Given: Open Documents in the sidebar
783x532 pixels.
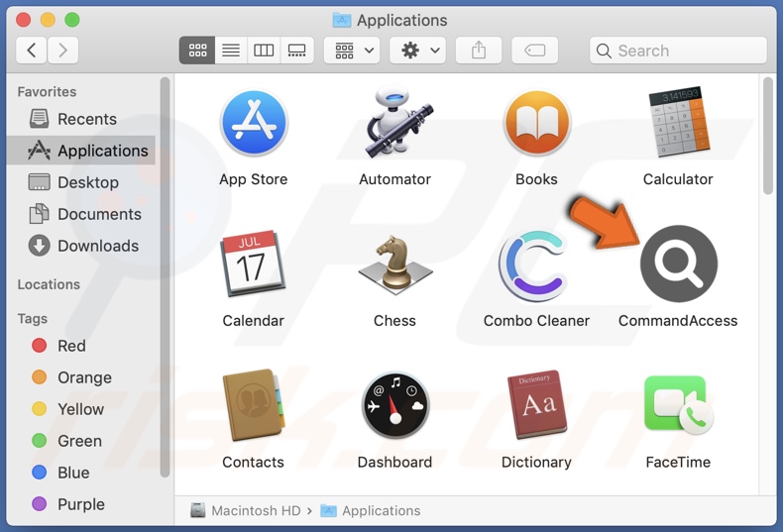Looking at the screenshot, I should click(81, 214).
